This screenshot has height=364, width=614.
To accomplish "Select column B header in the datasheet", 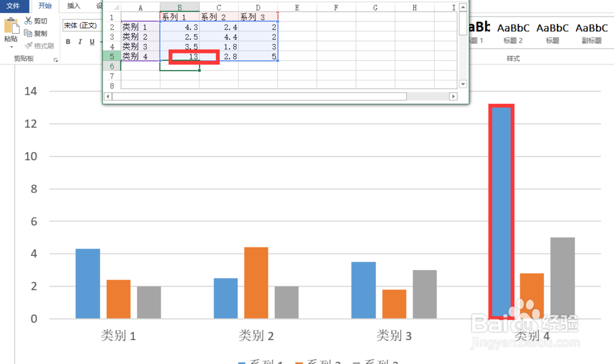I will pyautogui.click(x=179, y=7).
